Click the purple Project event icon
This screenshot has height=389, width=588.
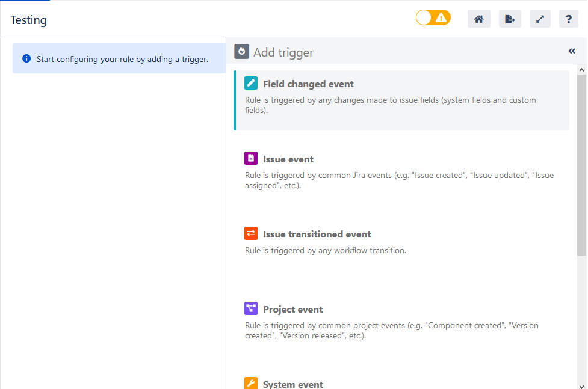click(x=251, y=308)
